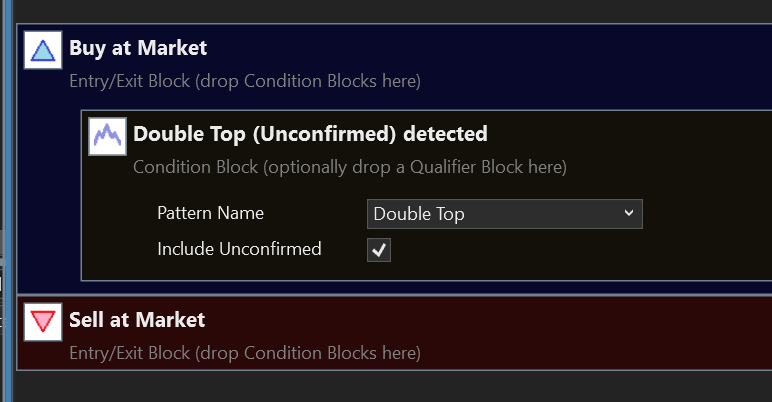Select the "Buy at Market" block title
The width and height of the screenshot is (772, 402).
coord(138,47)
